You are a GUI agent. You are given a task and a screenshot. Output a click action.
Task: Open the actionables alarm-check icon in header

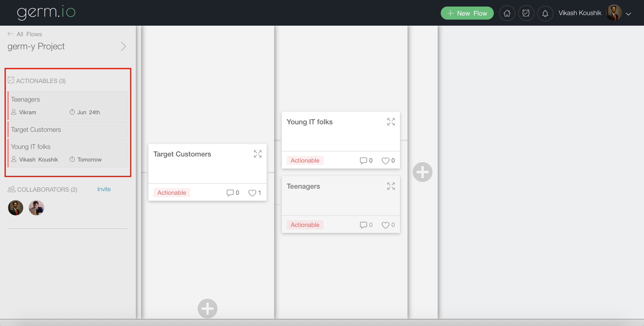point(526,13)
